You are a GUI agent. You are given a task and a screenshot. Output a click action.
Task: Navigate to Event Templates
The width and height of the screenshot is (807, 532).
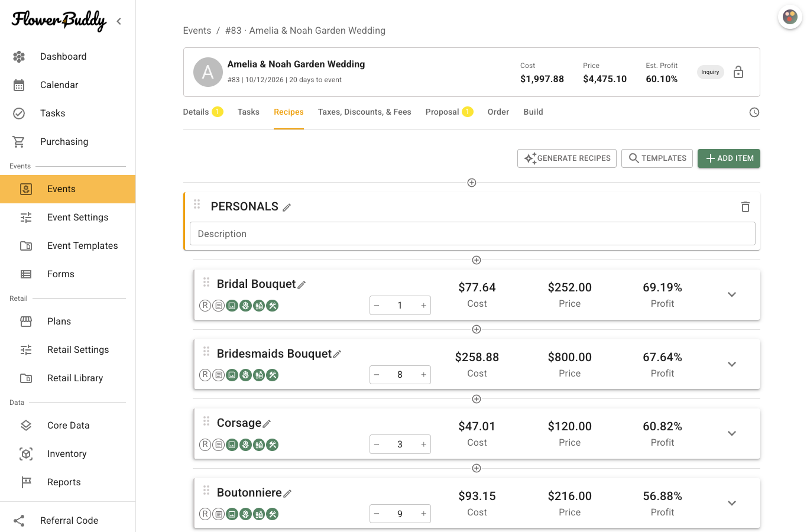tap(67, 246)
